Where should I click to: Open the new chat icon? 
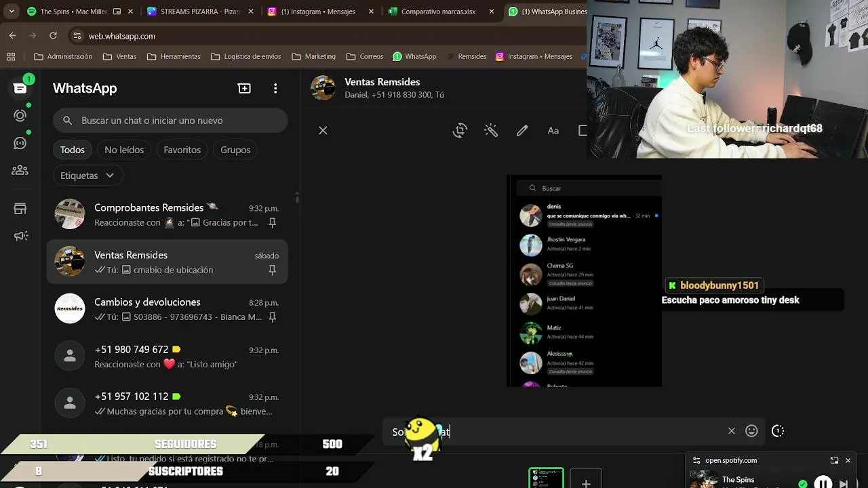tap(244, 88)
